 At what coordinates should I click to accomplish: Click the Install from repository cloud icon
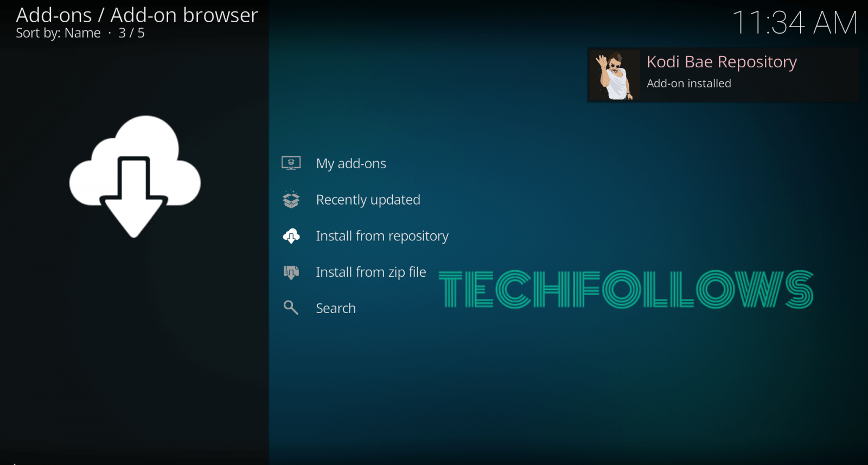tap(291, 236)
